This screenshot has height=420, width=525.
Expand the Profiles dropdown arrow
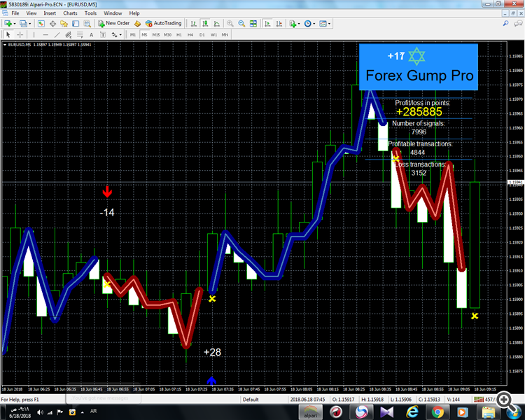(x=30, y=24)
